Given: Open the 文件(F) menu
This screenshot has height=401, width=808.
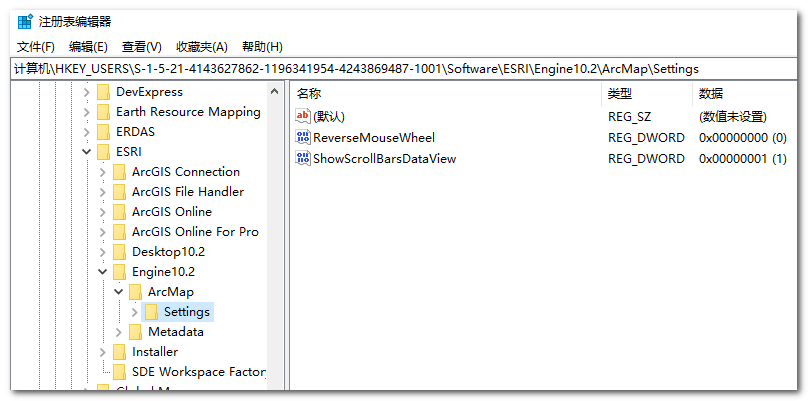Looking at the screenshot, I should point(36,47).
